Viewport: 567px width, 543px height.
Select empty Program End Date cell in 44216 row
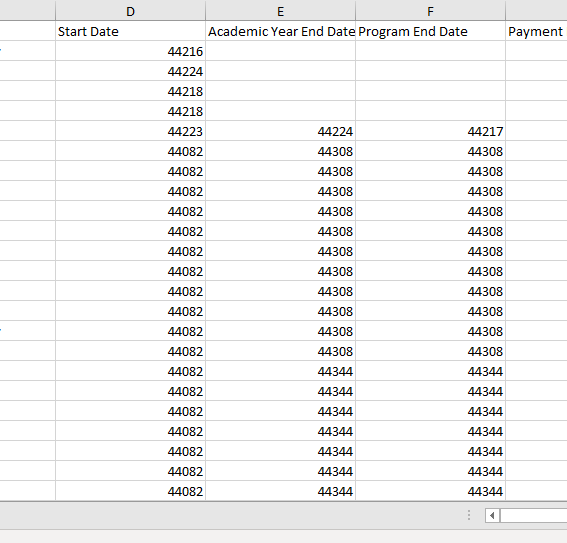[430, 51]
